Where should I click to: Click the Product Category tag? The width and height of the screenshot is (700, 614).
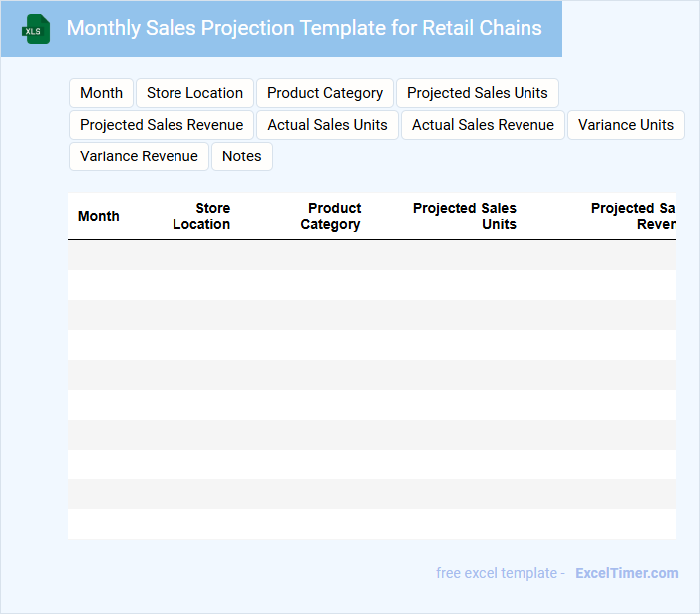325,93
